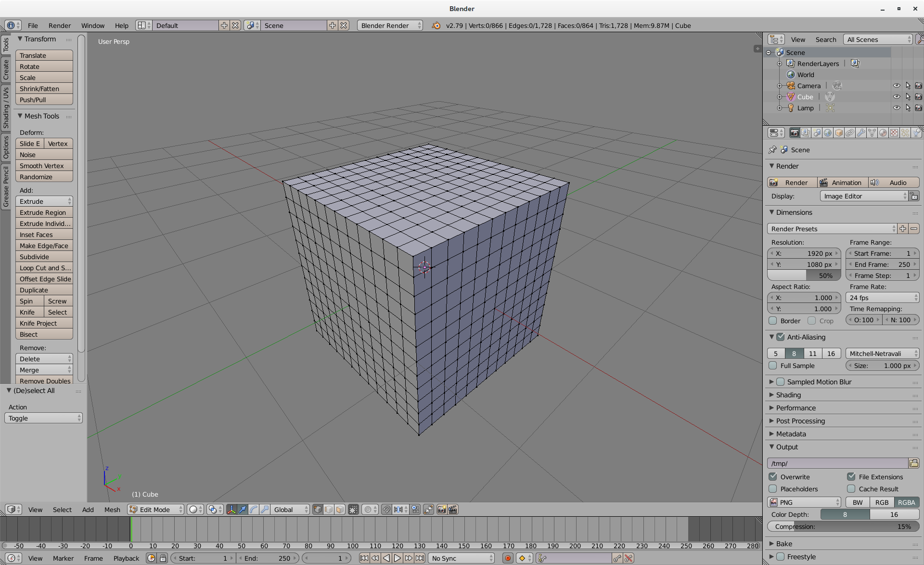Select the scale manipulator icon
The image size is (924, 565).
click(265, 510)
